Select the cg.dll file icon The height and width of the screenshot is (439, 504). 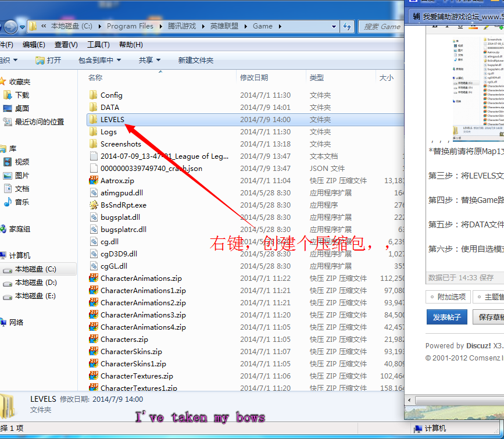(x=94, y=241)
